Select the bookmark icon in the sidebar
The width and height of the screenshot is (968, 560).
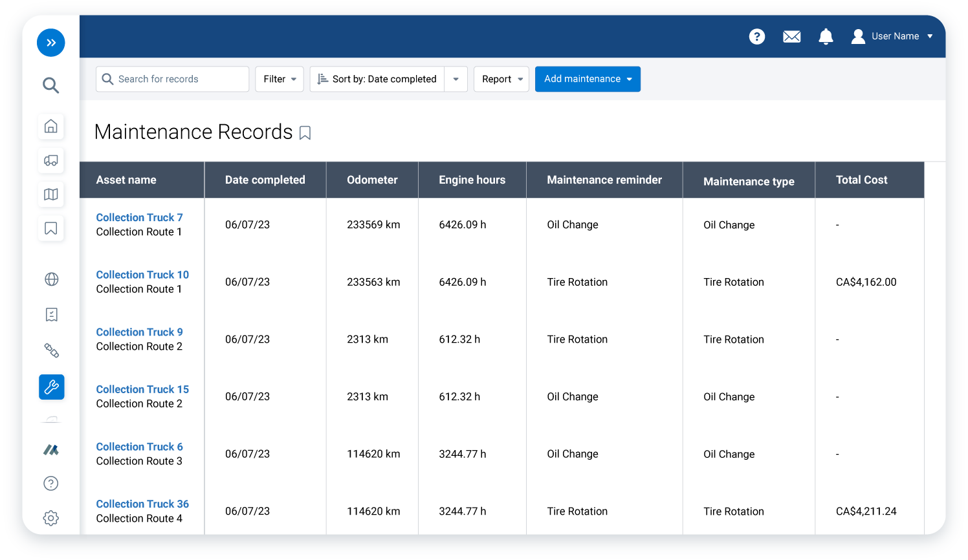click(x=51, y=228)
